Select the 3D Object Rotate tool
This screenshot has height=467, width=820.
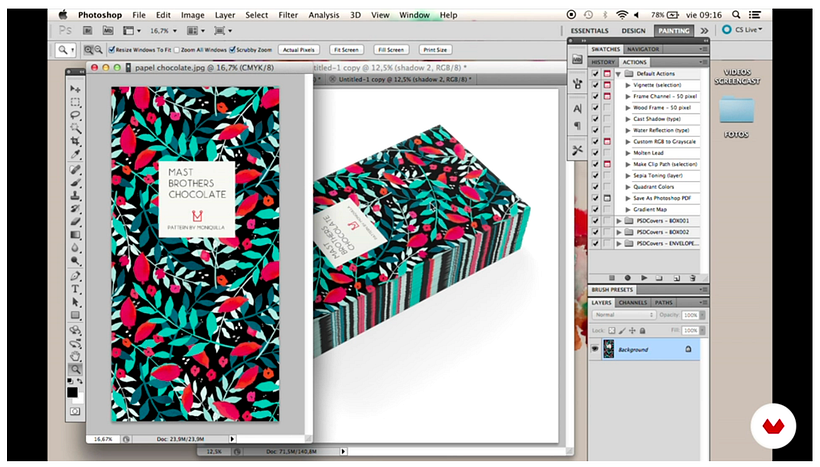point(75,331)
